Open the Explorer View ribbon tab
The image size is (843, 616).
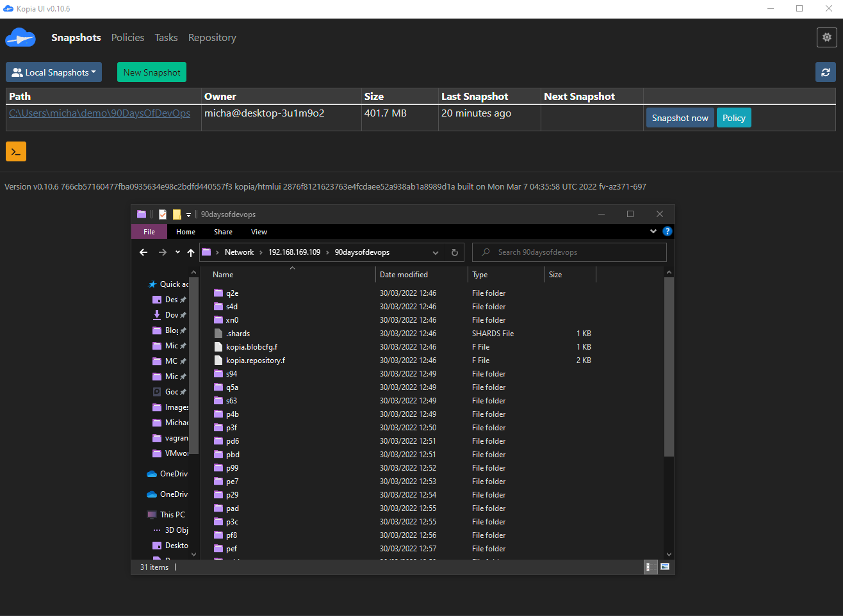259,232
